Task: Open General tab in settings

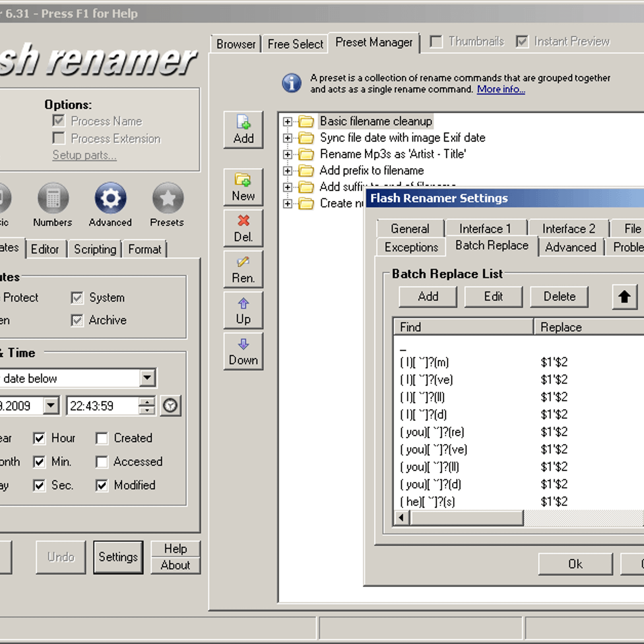Action: 410,229
